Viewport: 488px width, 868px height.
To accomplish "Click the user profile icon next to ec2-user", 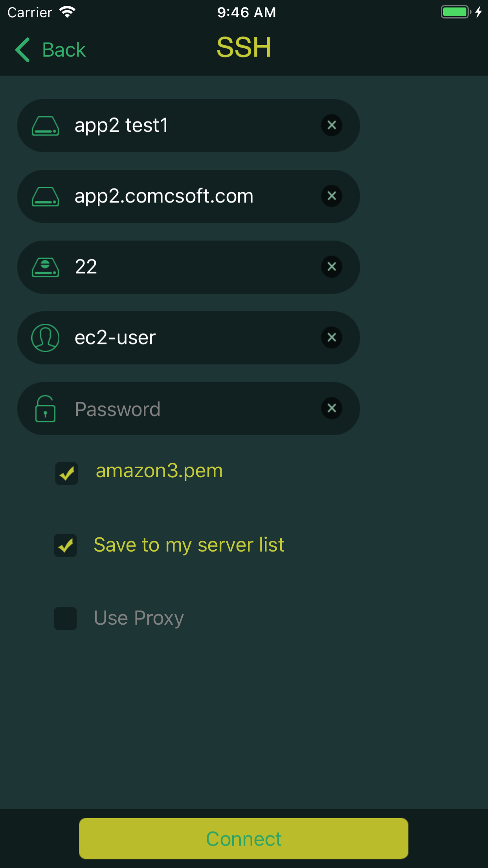I will (45, 337).
